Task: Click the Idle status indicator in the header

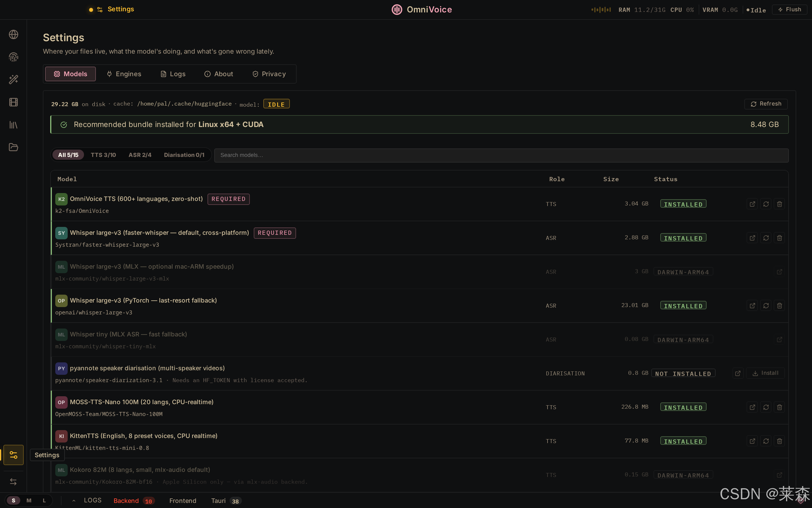Action: coord(756,10)
